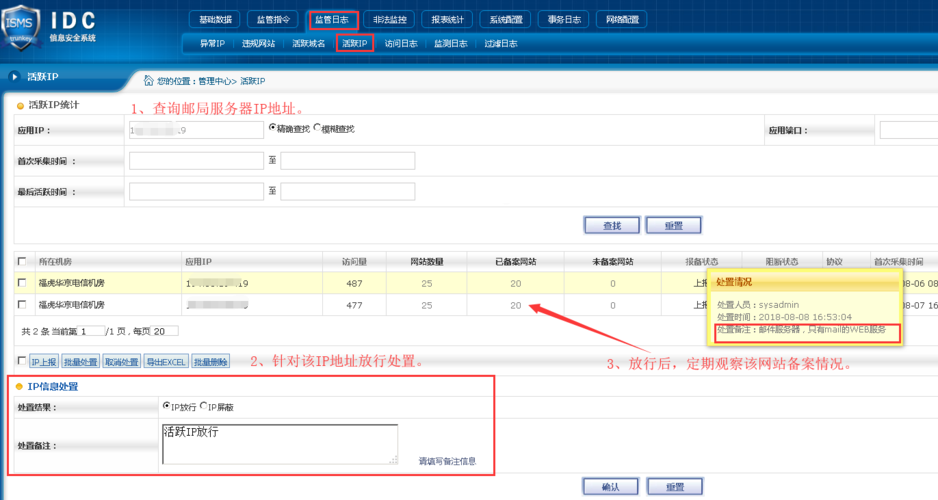Focus the 应用端口 input field
Image resolution: width=938 pixels, height=500 pixels.
[x=909, y=130]
